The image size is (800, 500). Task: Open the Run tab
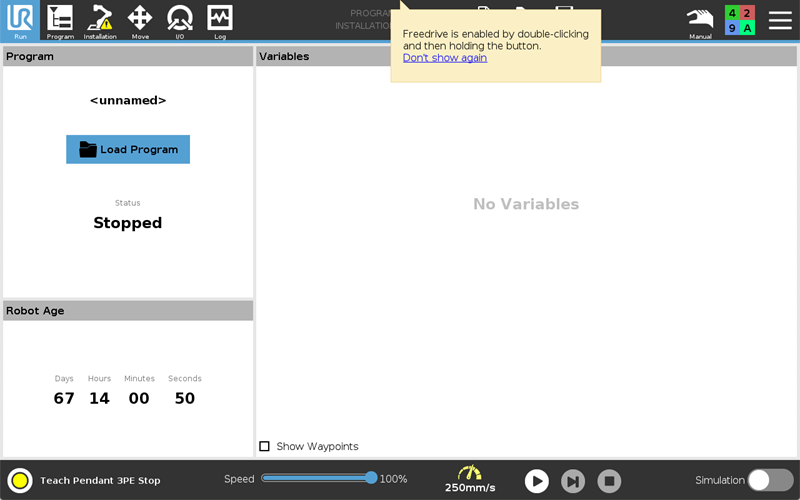pyautogui.click(x=20, y=20)
